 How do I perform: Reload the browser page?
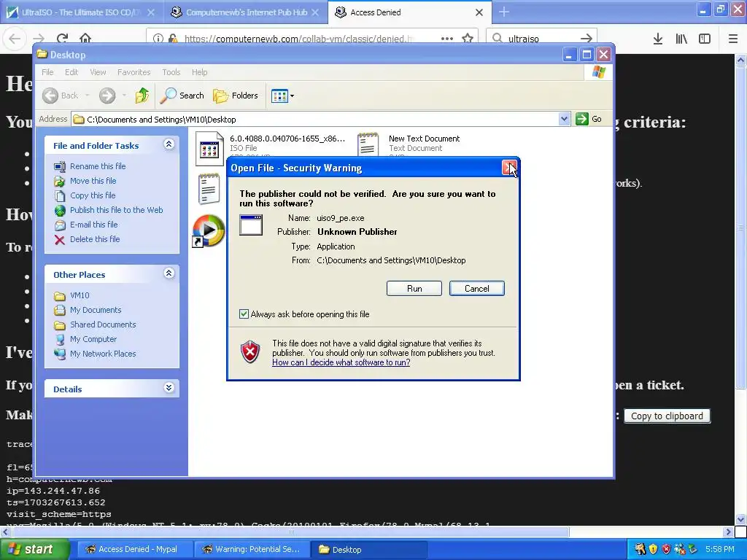pyautogui.click(x=62, y=39)
